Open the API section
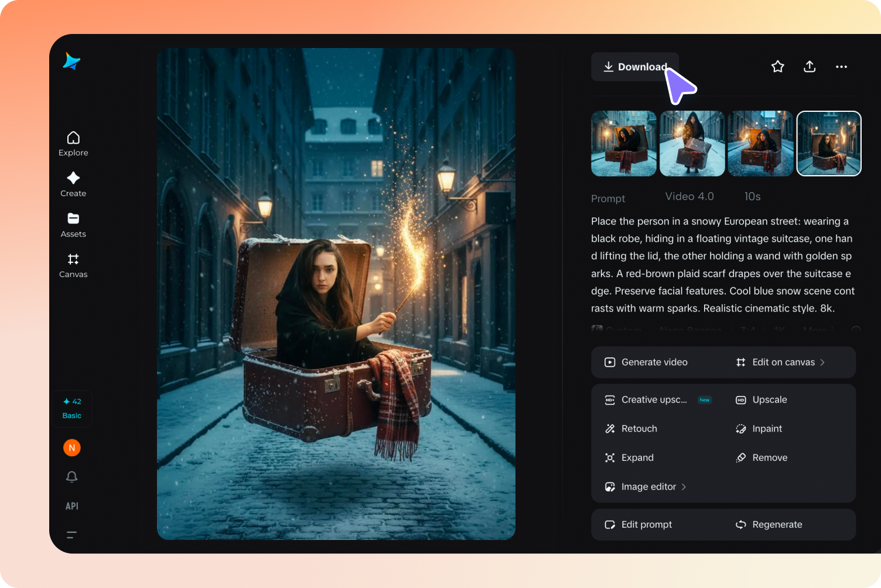This screenshot has width=881, height=588. pyautogui.click(x=71, y=505)
